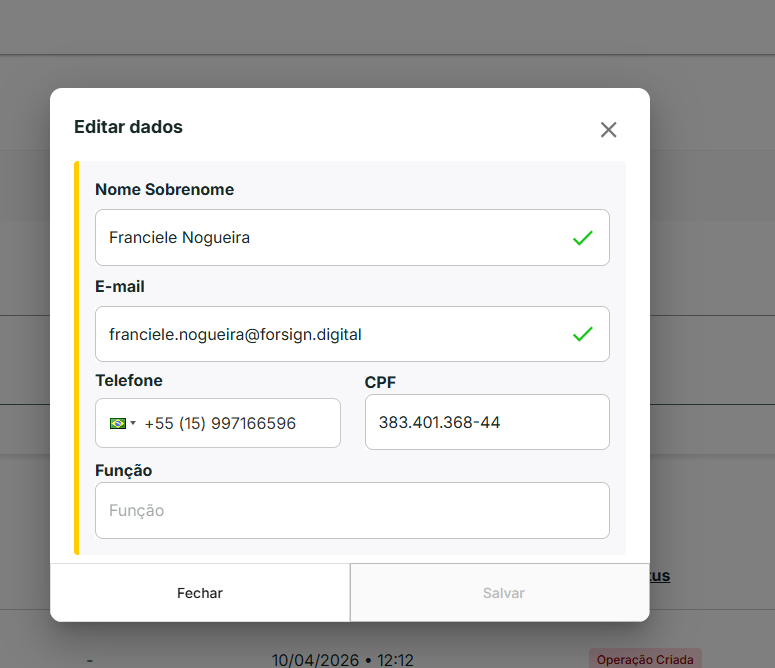Click the green checkmark in the name field
The width and height of the screenshot is (775, 668).
[x=582, y=238]
